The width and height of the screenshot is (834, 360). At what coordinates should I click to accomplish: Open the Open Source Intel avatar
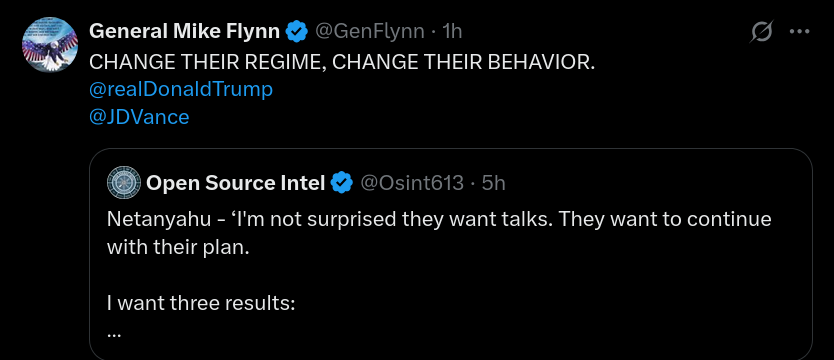click(x=123, y=183)
